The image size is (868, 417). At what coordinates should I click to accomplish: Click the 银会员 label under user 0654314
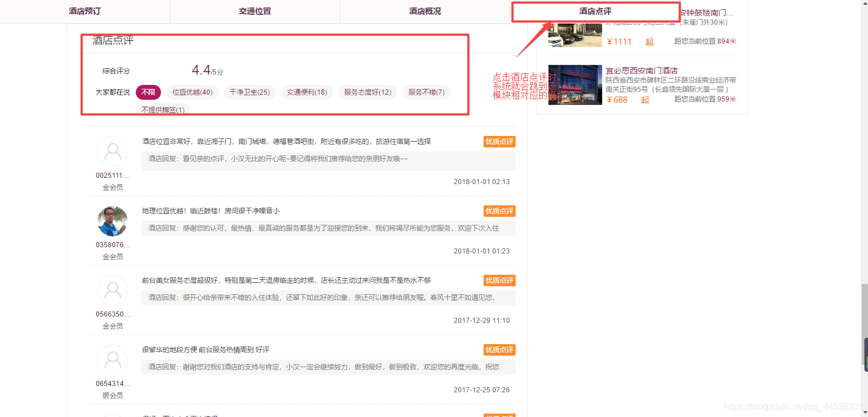[x=113, y=396]
